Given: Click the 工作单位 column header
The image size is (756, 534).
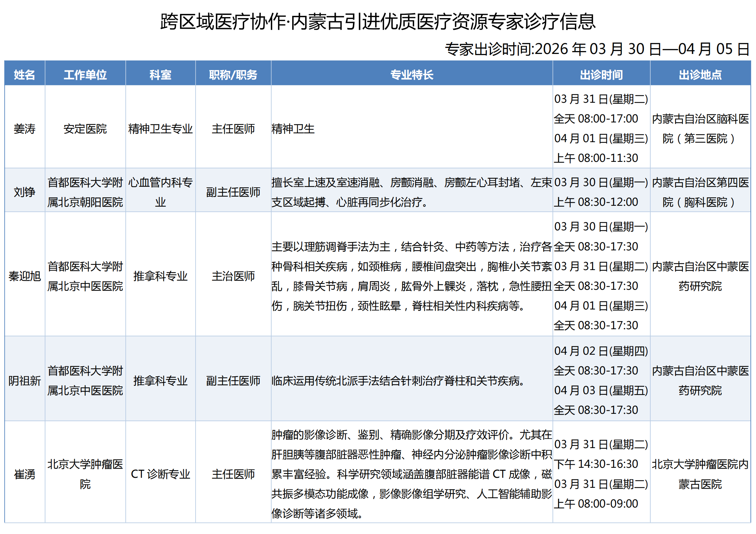Looking at the screenshot, I should pos(85,75).
